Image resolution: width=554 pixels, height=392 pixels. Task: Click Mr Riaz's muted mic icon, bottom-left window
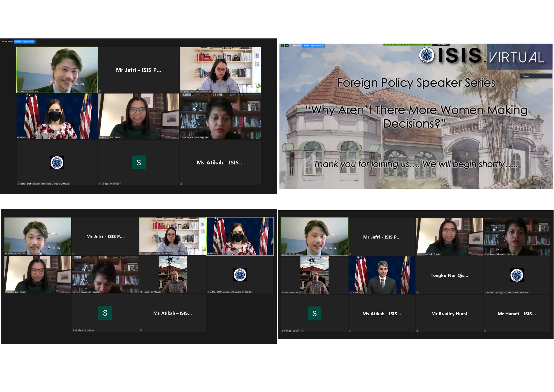pyautogui.click(x=73, y=330)
